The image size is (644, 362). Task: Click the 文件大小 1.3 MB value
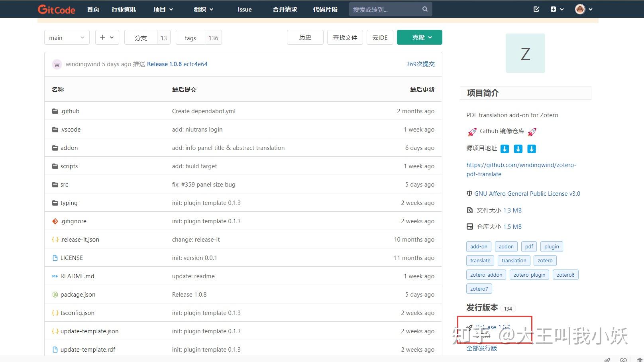[512, 211]
